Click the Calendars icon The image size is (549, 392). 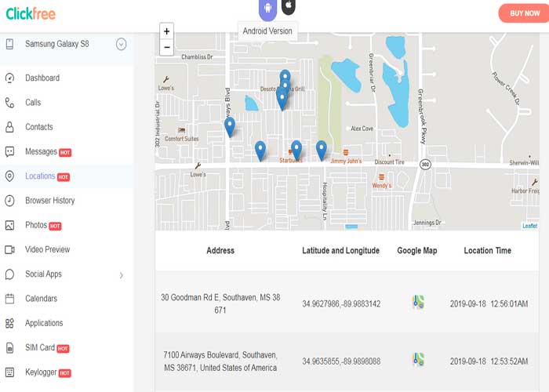[x=9, y=299]
